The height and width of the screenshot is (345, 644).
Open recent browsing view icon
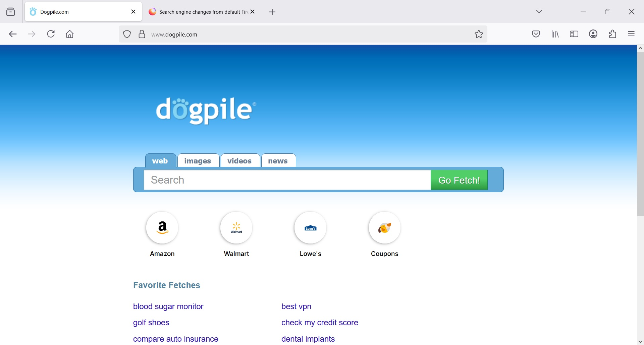(x=11, y=12)
